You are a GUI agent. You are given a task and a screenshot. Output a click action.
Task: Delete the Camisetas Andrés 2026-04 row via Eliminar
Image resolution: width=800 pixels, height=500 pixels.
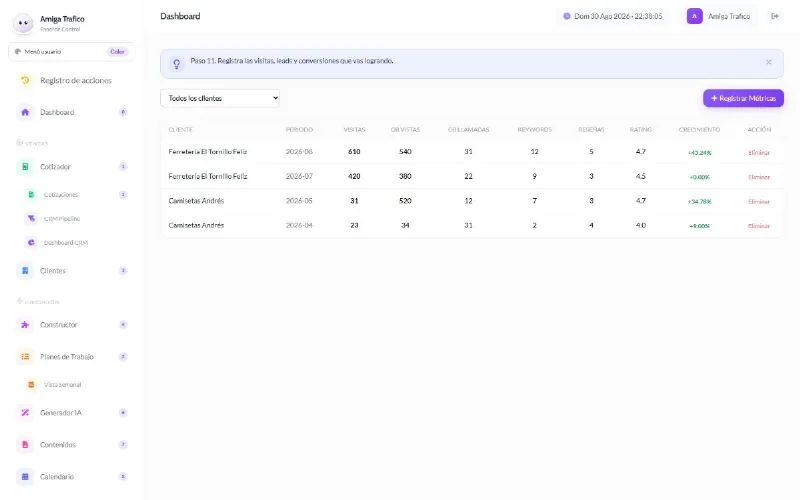coord(759,226)
